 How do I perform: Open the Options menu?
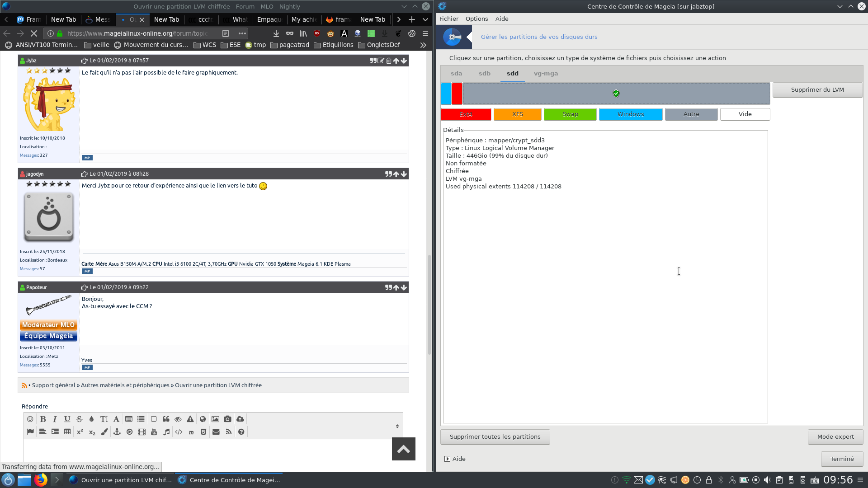[476, 19]
